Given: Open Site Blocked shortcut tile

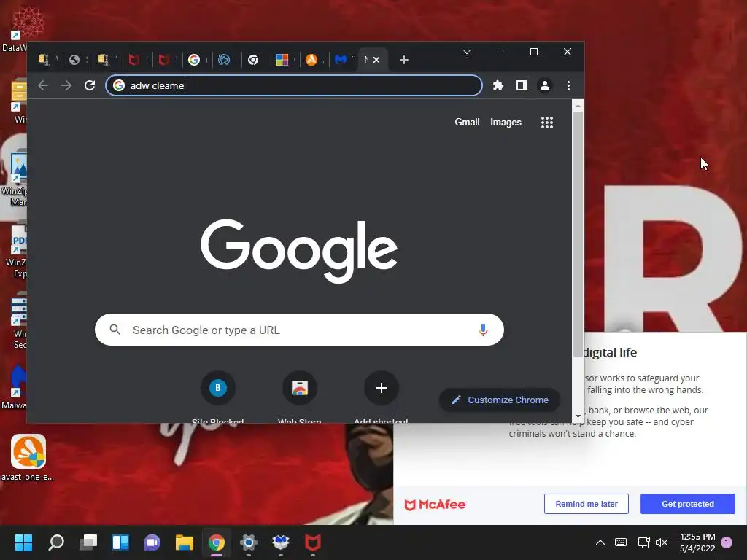Looking at the screenshot, I should click(x=217, y=397).
